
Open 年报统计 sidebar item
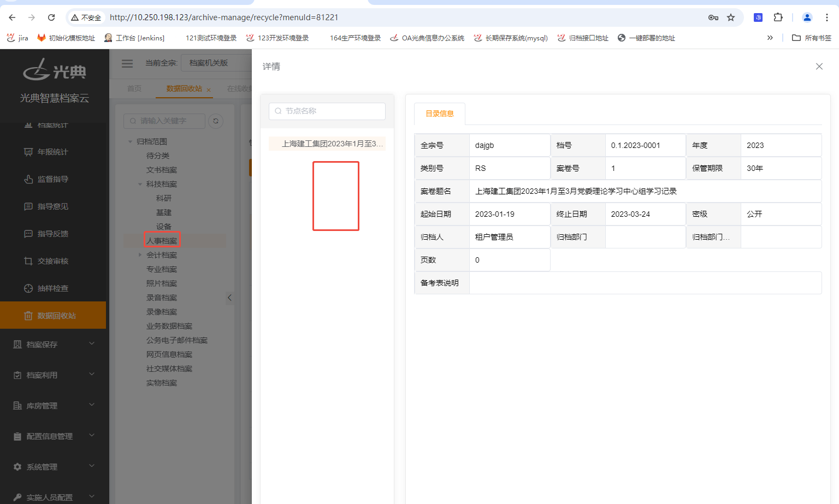coord(53,152)
